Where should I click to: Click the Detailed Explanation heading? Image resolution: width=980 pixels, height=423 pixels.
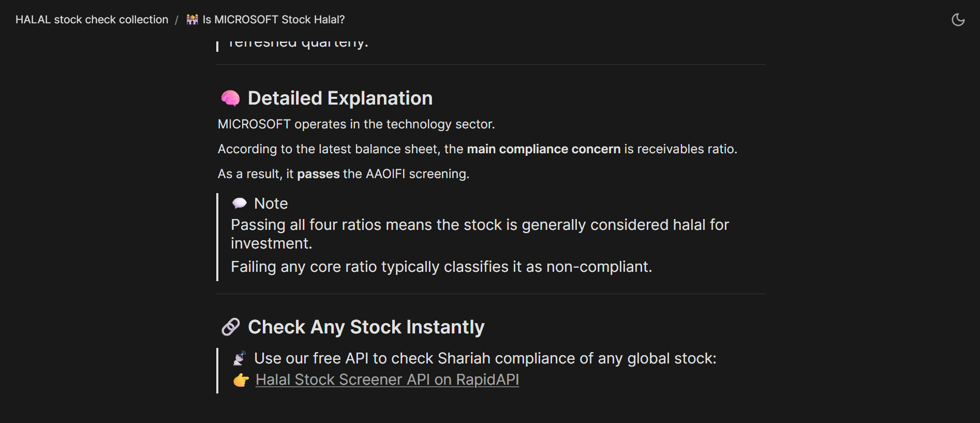(x=340, y=97)
